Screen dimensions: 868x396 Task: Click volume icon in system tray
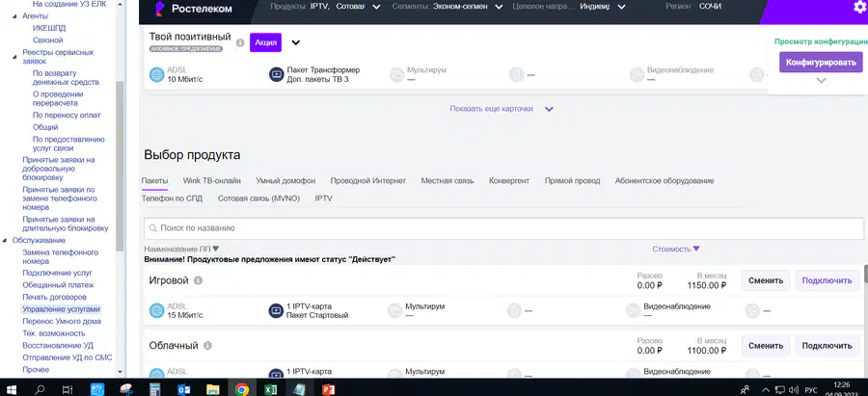(794, 389)
